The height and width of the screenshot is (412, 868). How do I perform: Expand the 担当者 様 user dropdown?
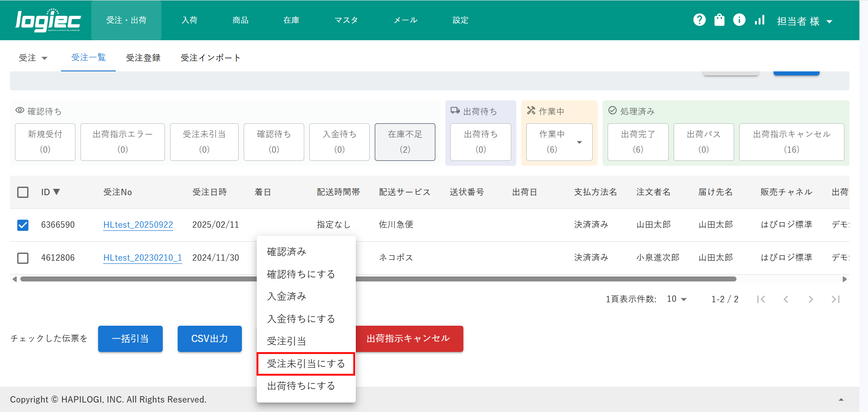click(804, 21)
